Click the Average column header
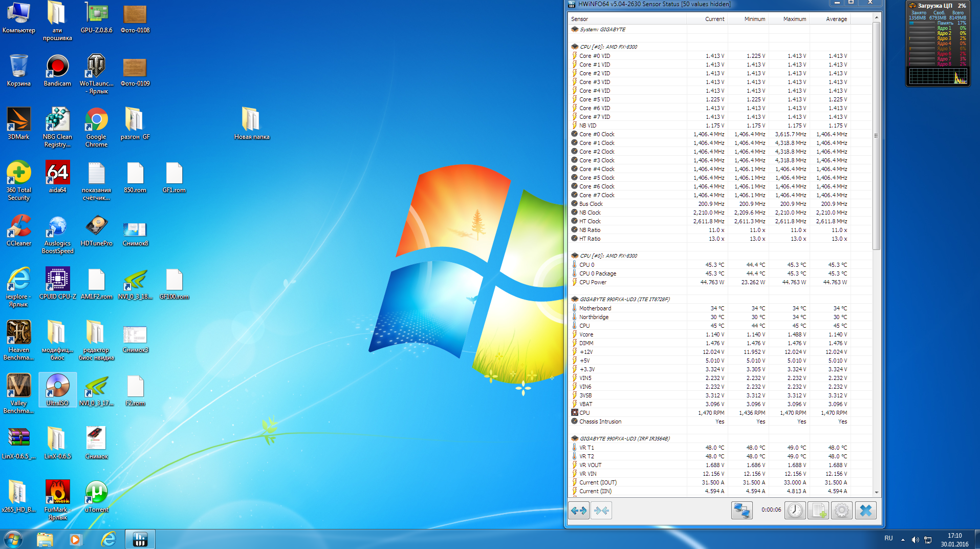980x549 pixels. click(x=830, y=19)
